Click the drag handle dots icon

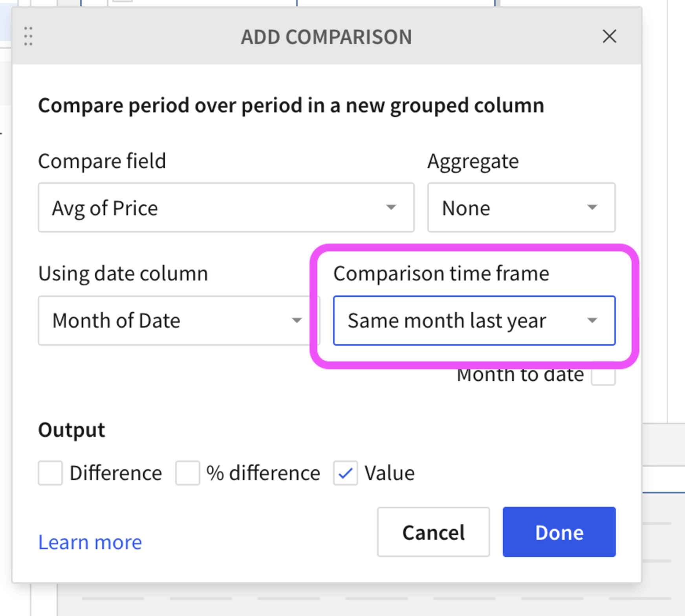[27, 37]
